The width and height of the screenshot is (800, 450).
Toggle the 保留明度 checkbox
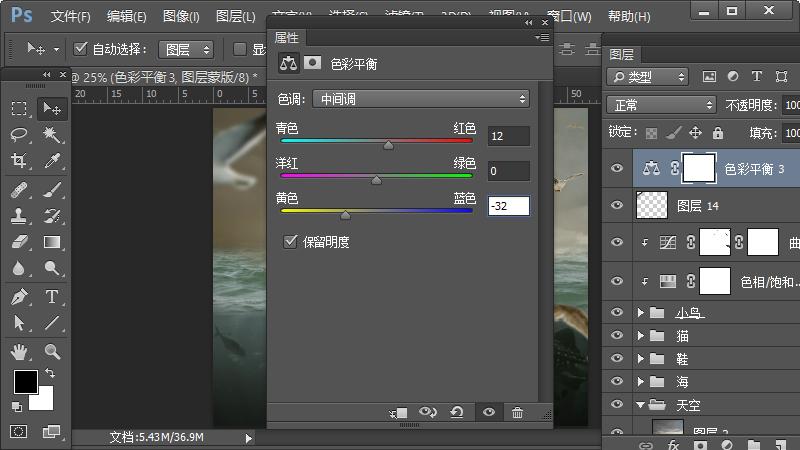pos(290,241)
